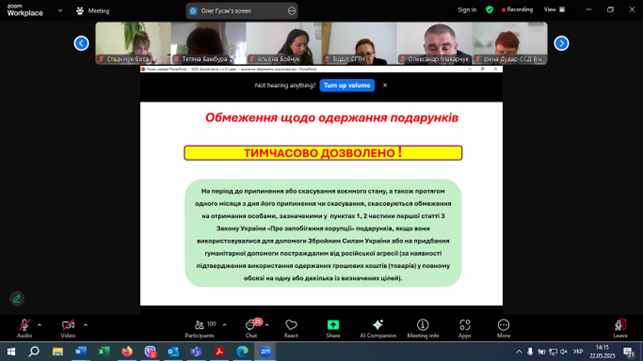This screenshot has height=361, width=643.
Task: Toggle camera with Video button
Action: (68, 329)
